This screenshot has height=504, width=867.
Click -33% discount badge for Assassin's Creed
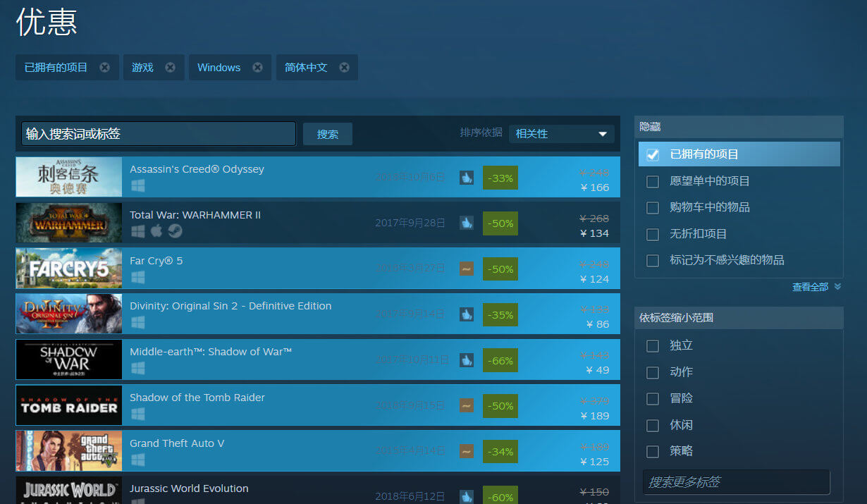tap(500, 178)
